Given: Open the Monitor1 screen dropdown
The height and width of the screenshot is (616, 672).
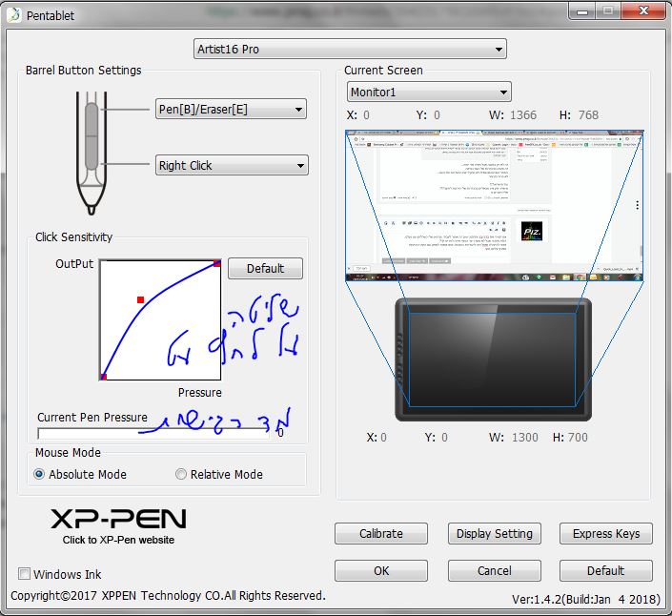Looking at the screenshot, I should coord(429,92).
